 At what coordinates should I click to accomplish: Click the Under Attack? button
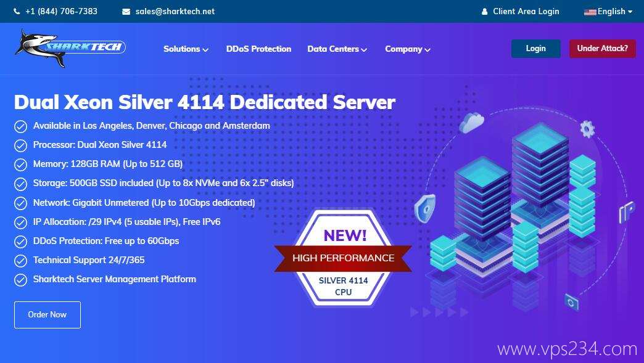(603, 49)
